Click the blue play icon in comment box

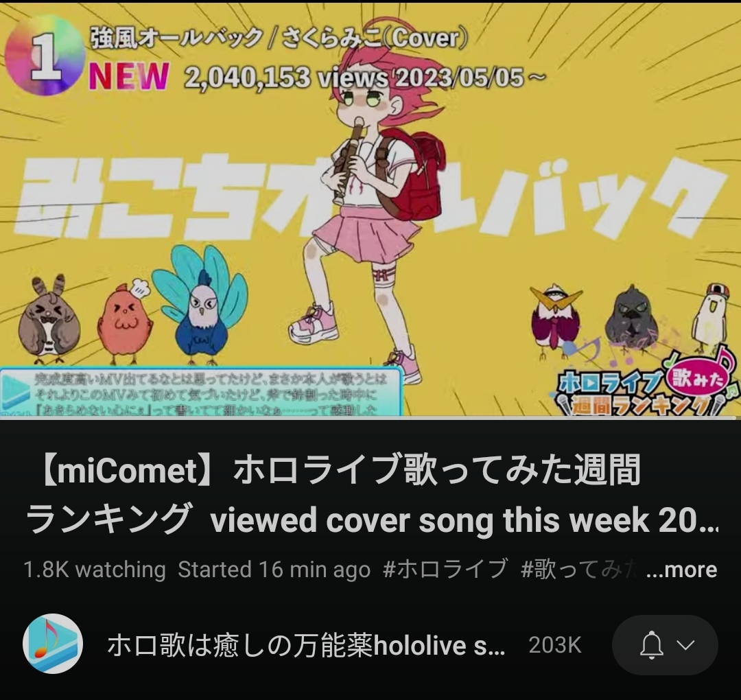pos(15,391)
